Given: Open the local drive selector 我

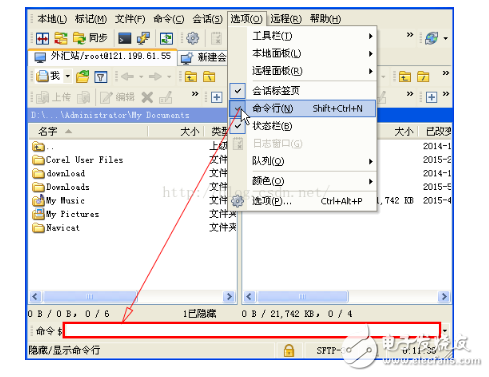Looking at the screenshot, I should point(54,76).
